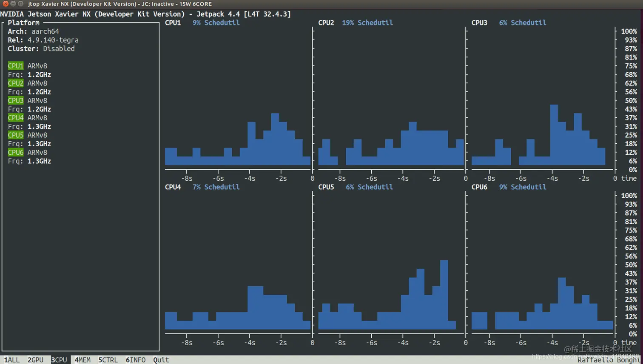Click the CPU1 green label in Platform panel
Image resolution: width=643 pixels, height=364 pixels.
point(16,66)
